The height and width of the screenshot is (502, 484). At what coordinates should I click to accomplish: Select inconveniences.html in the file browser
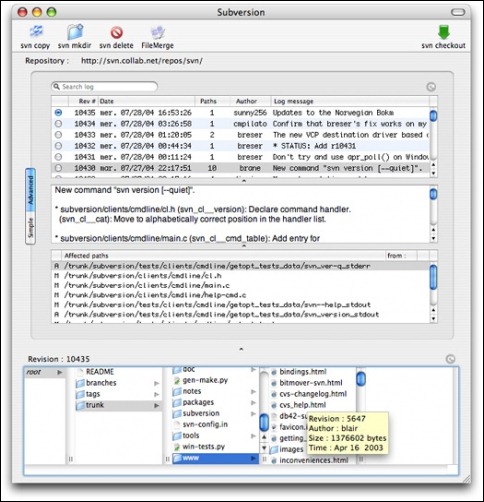313,460
